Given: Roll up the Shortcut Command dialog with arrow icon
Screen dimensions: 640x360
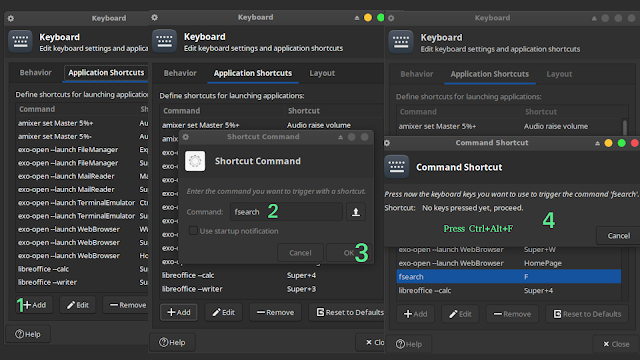Looking at the screenshot, I should pyautogui.click(x=340, y=137).
